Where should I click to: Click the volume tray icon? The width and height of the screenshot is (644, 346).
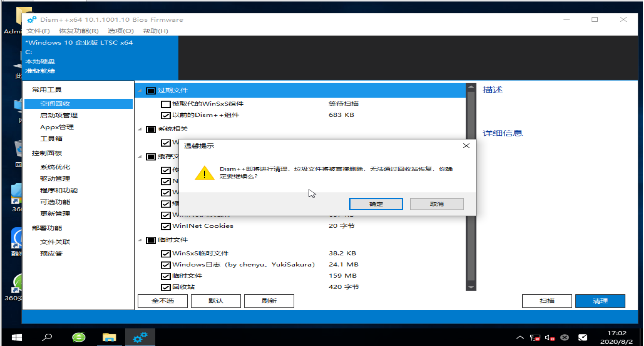coord(550,337)
